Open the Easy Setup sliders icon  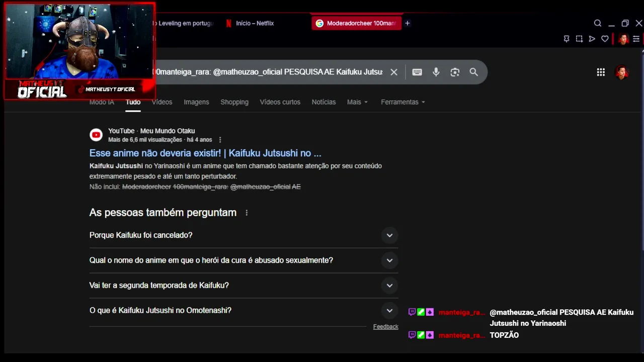tap(636, 39)
